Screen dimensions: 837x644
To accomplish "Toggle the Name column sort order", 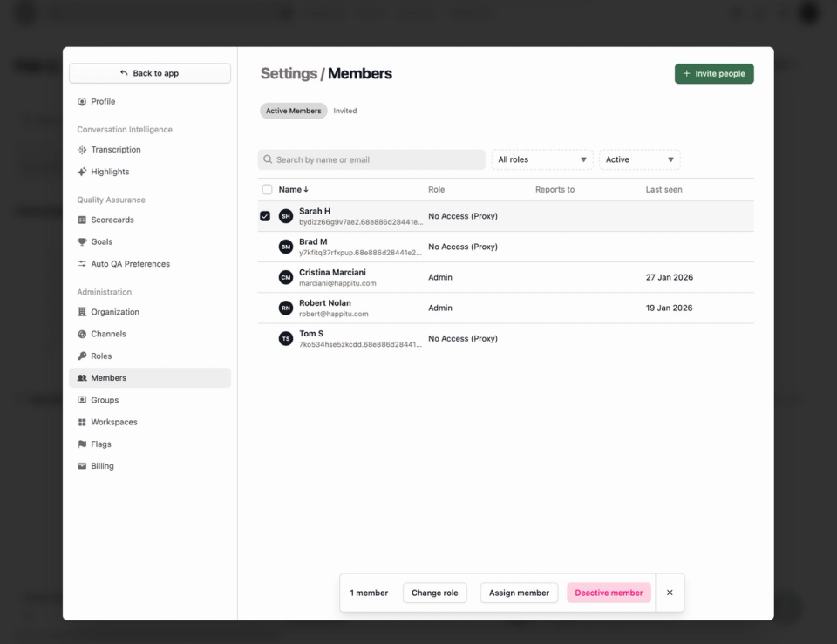I will [291, 189].
